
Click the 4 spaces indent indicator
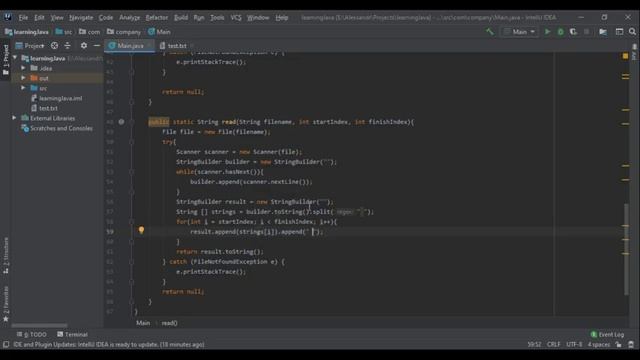pos(598,345)
